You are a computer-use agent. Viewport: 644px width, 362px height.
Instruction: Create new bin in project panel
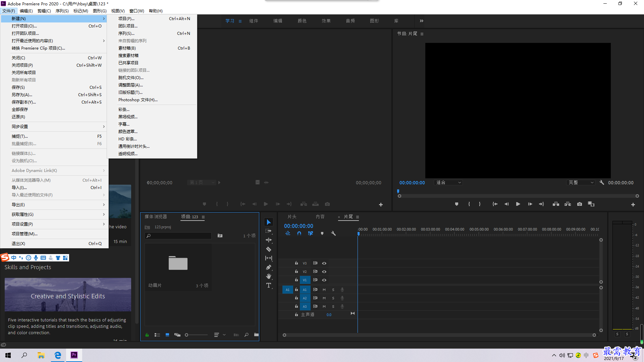pyautogui.click(x=256, y=335)
